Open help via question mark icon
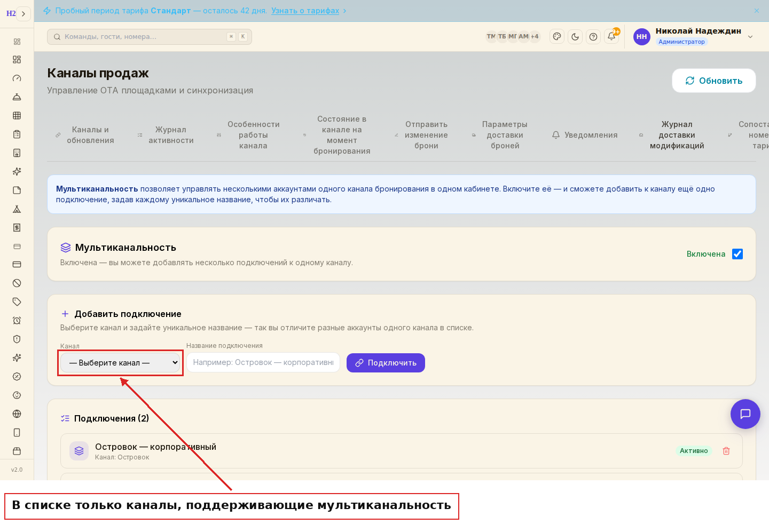Image resolution: width=769 pixels, height=532 pixels. coord(593,37)
